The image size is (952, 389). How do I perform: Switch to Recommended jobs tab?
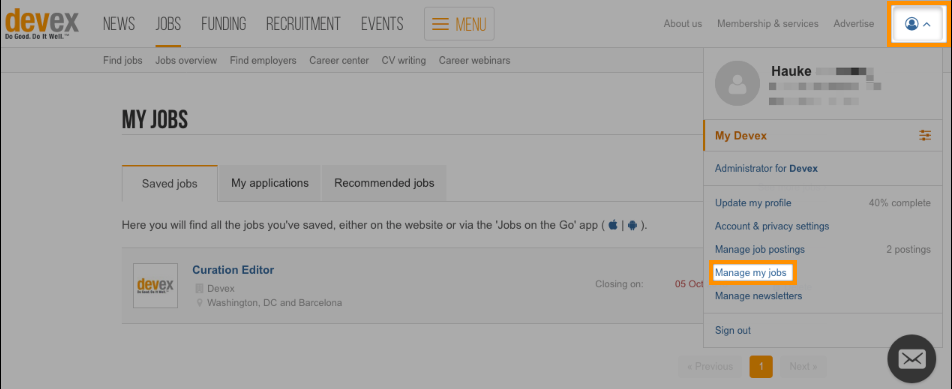coord(384,183)
